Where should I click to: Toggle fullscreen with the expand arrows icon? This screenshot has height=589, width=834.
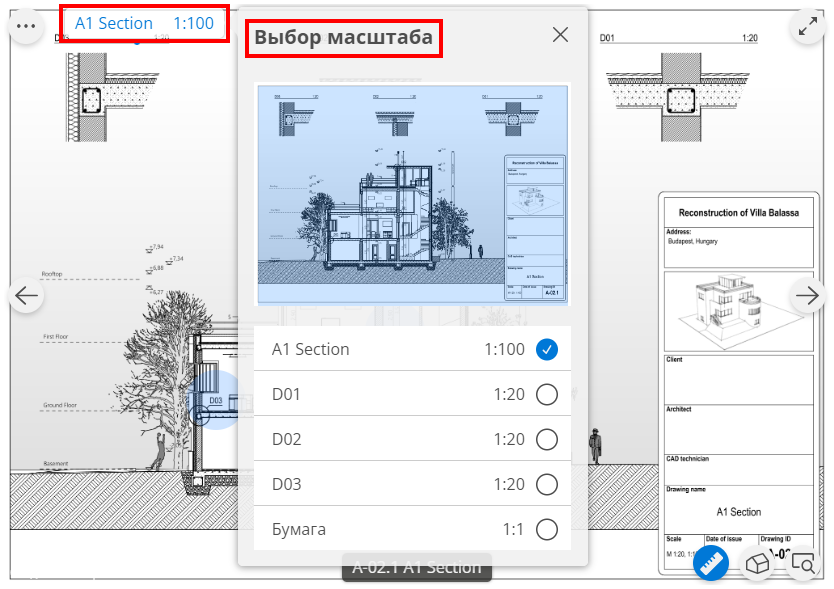pos(808,26)
